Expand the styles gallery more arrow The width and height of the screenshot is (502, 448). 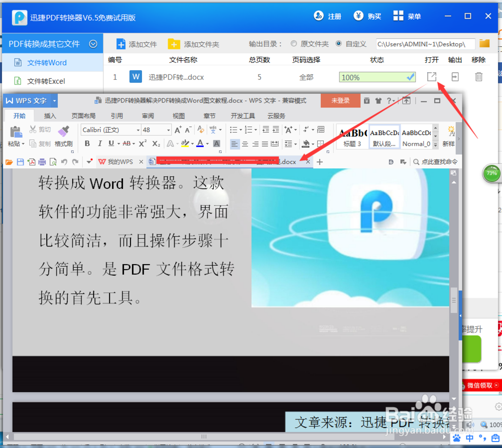(435, 145)
